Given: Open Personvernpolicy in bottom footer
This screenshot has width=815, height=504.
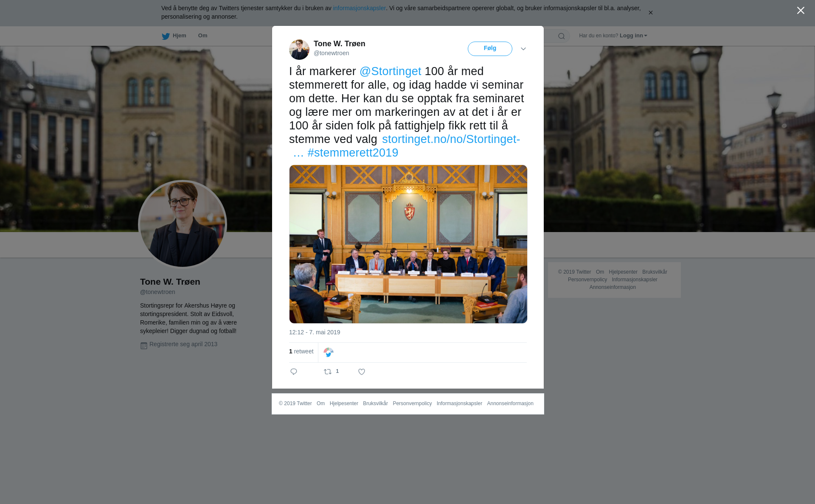Looking at the screenshot, I should (412, 403).
